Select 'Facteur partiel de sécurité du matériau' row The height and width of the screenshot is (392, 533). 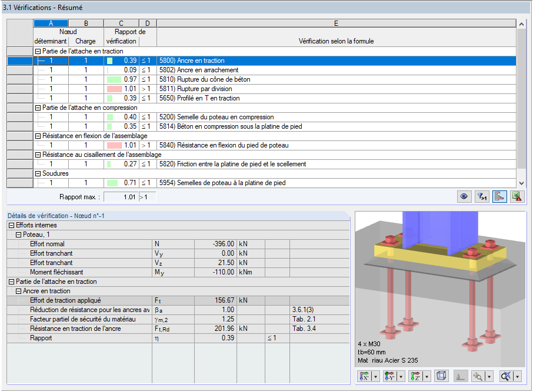coord(178,319)
